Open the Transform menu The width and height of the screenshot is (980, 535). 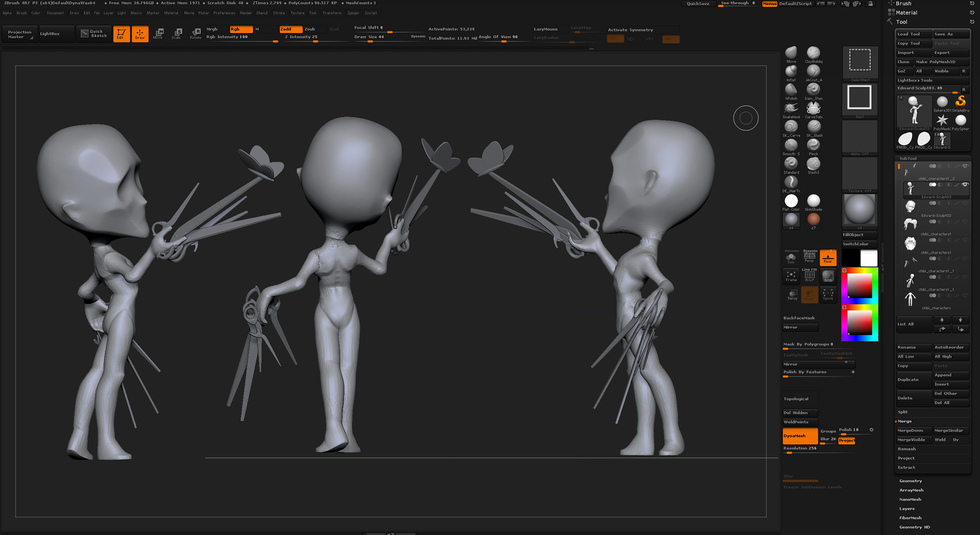[332, 13]
